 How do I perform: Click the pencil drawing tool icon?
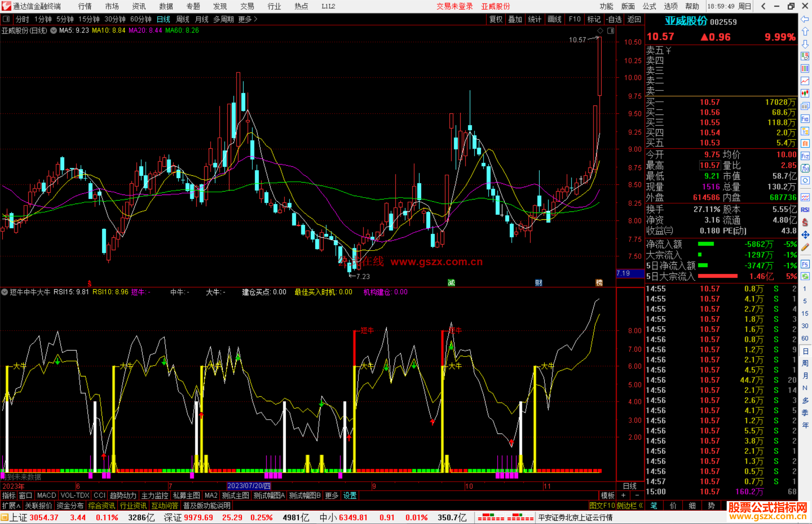[x=805, y=247]
